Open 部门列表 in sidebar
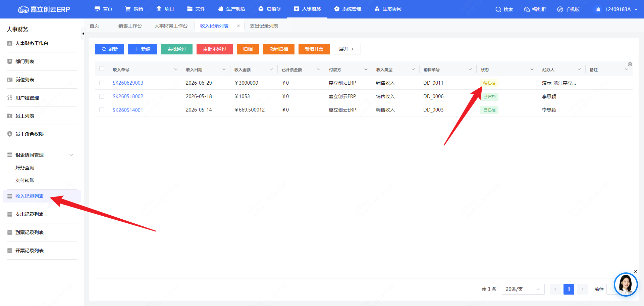Screen dimensions: 644x306 (x=25, y=61)
